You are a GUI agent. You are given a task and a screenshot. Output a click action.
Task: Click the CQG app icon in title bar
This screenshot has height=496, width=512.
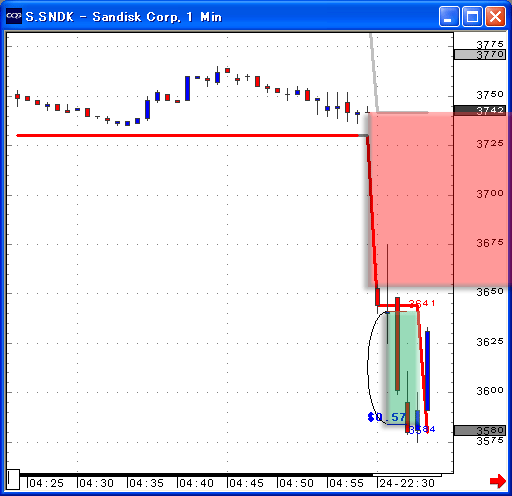[14, 16]
